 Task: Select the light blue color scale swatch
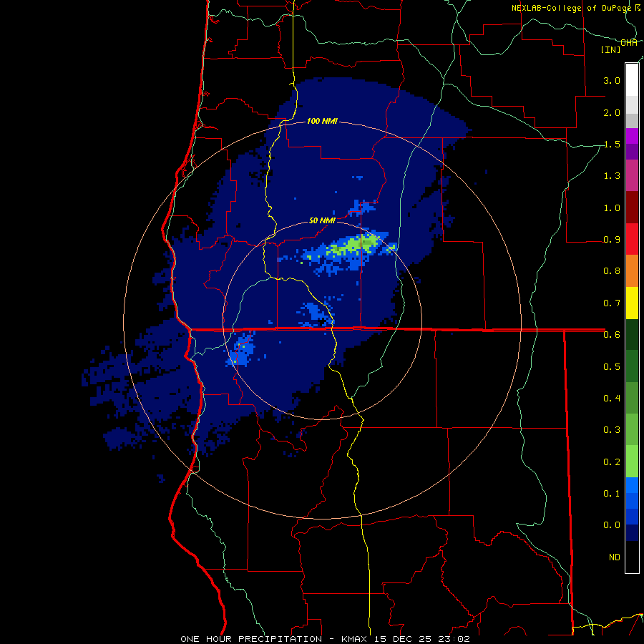[632, 485]
